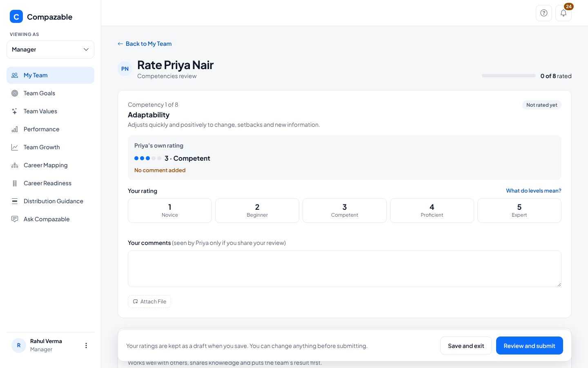Click the PN avatar for Priya Nair

point(125,69)
